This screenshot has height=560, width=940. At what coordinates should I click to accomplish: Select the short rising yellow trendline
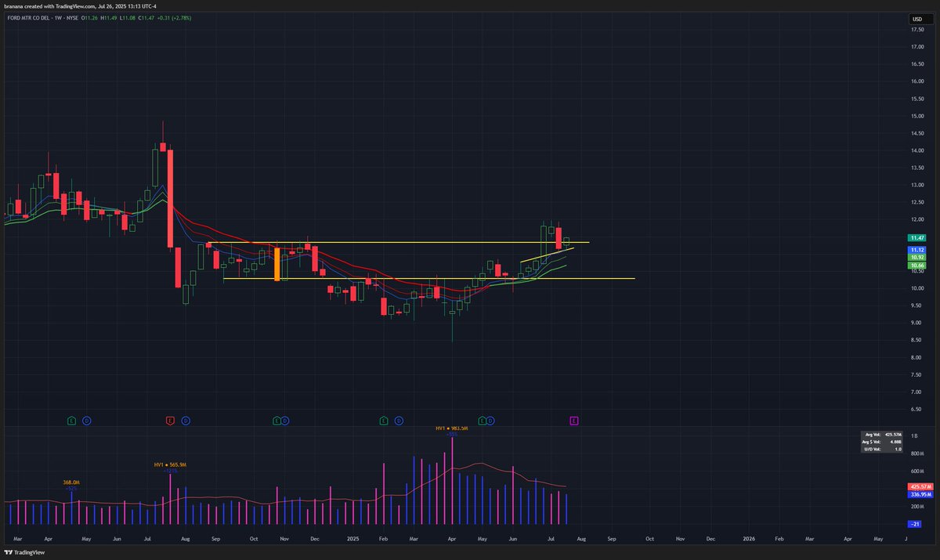click(547, 255)
